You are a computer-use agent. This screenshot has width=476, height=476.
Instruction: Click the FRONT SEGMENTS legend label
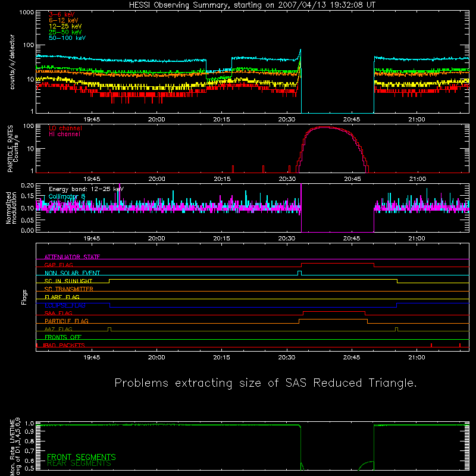(x=82, y=457)
